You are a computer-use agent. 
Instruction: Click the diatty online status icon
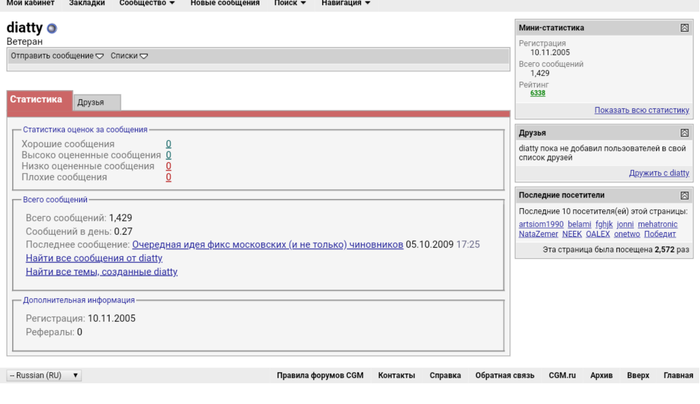pos(52,29)
